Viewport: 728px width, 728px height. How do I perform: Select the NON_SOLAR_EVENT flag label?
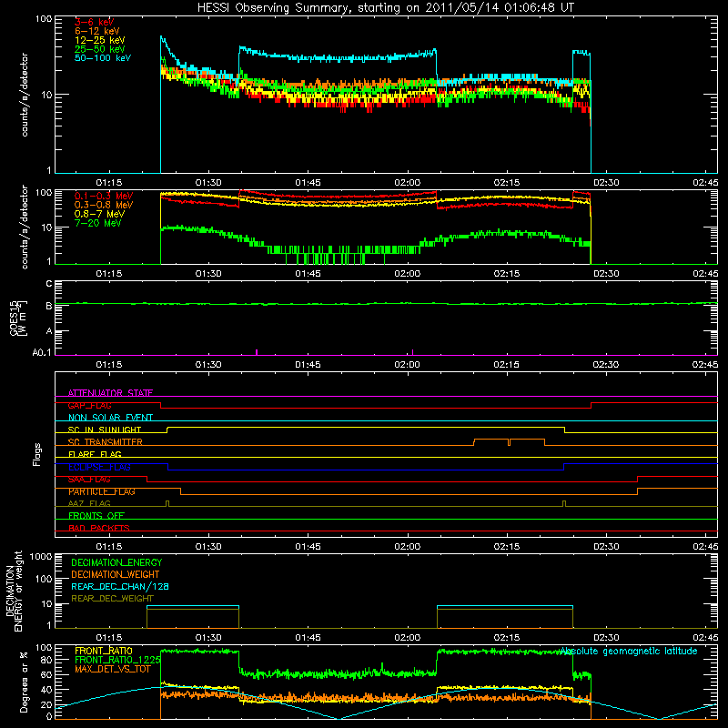[x=110, y=418]
